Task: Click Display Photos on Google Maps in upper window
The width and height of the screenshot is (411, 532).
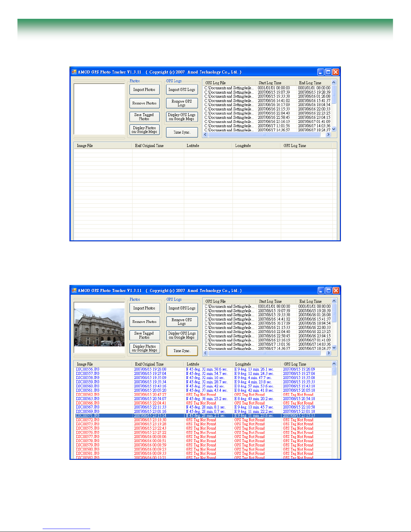Action: click(x=145, y=130)
